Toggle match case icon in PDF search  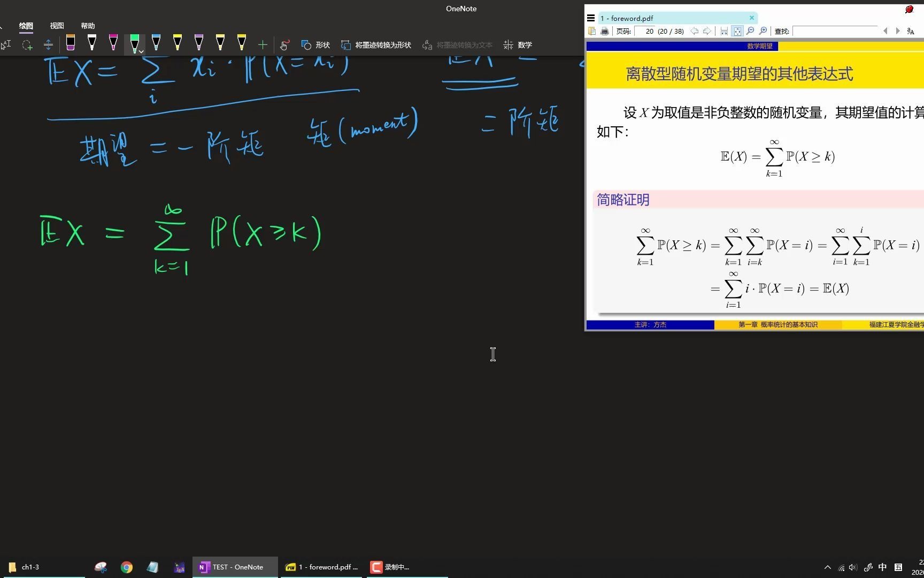(911, 31)
